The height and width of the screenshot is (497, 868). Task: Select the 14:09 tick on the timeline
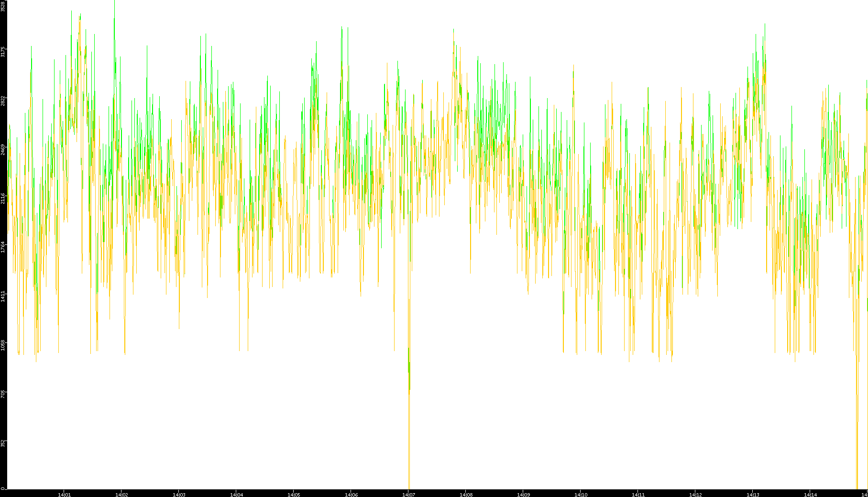click(523, 494)
